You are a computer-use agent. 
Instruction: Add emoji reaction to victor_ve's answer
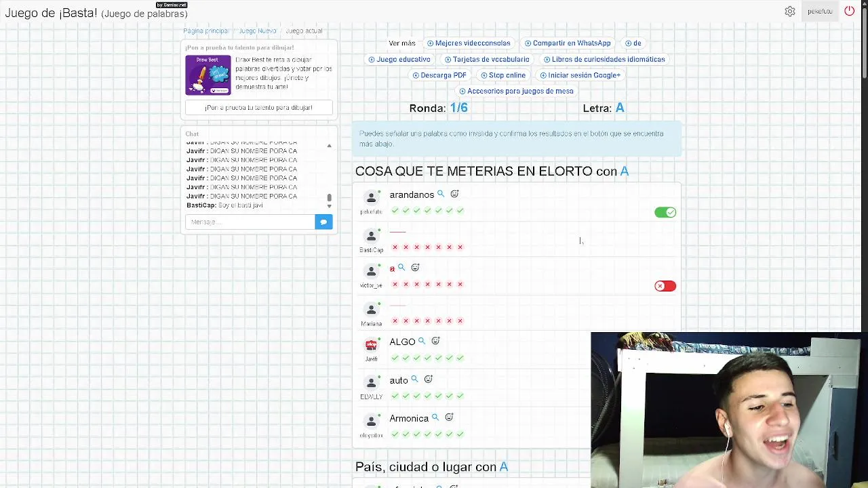[x=416, y=268]
